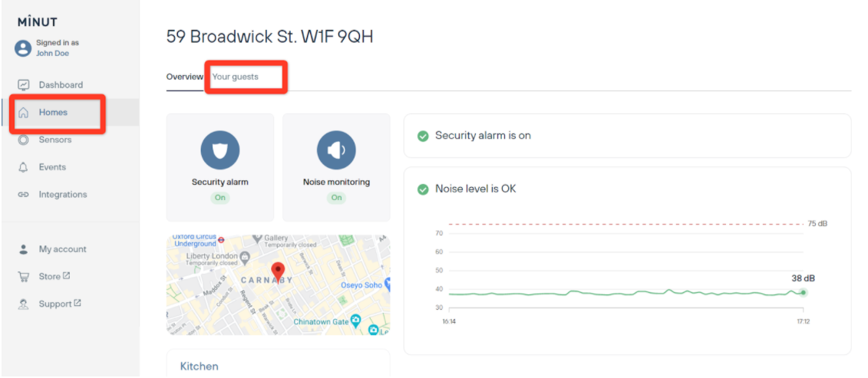Viewport: 868px width, 378px height.
Task: Click the Events bell icon
Action: (x=24, y=167)
